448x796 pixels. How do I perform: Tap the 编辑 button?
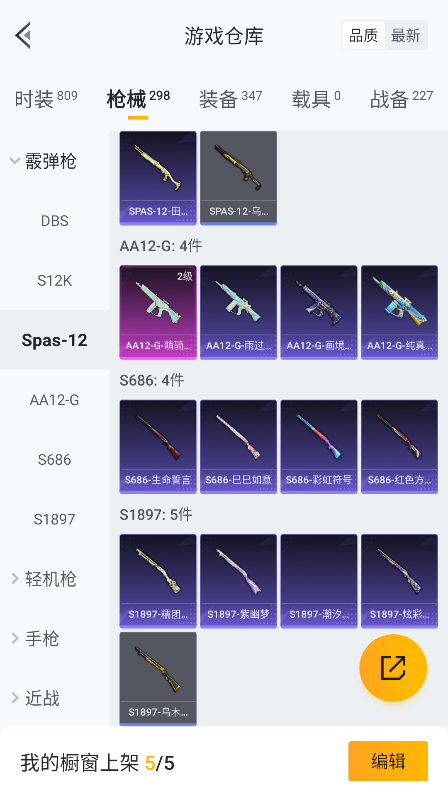pyautogui.click(x=388, y=761)
